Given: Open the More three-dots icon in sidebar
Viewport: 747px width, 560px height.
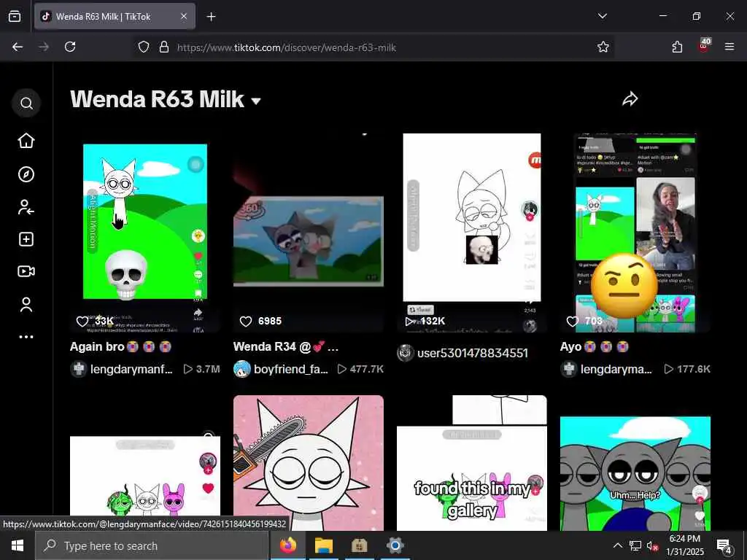Looking at the screenshot, I should (26, 337).
